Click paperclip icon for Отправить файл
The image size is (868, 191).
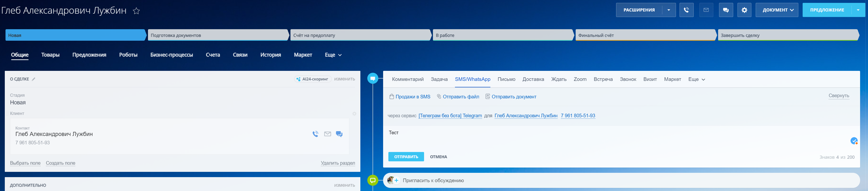[x=439, y=97]
